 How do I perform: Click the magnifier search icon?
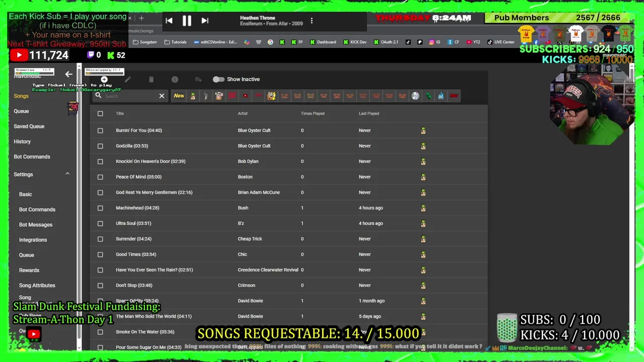click(98, 96)
